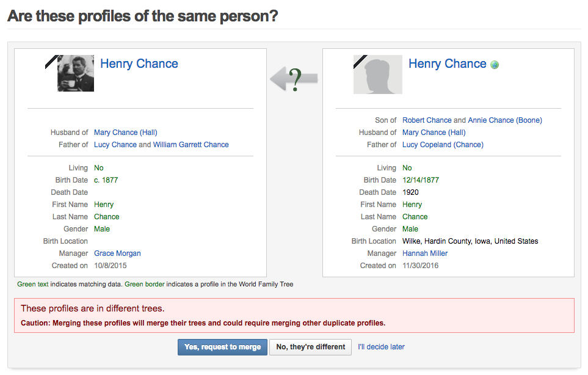View William Garrett Chance profile link
This screenshot has width=588, height=375.
(x=191, y=145)
